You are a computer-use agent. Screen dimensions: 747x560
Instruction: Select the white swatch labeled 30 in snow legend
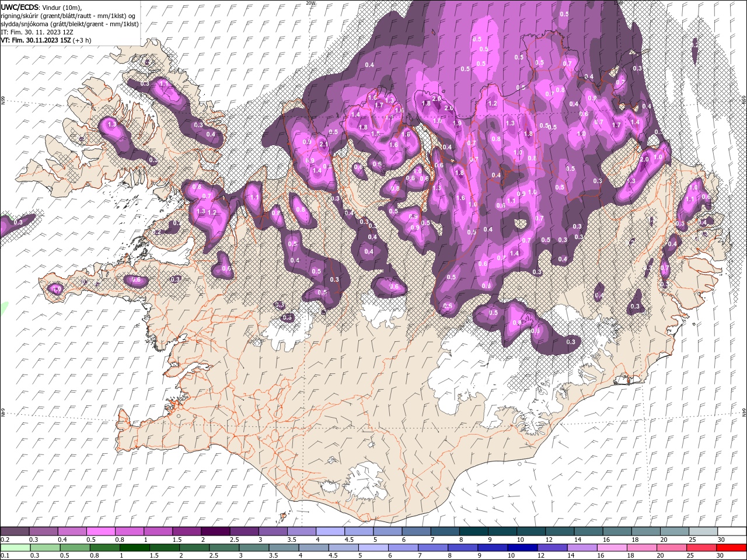pyautogui.click(x=731, y=531)
